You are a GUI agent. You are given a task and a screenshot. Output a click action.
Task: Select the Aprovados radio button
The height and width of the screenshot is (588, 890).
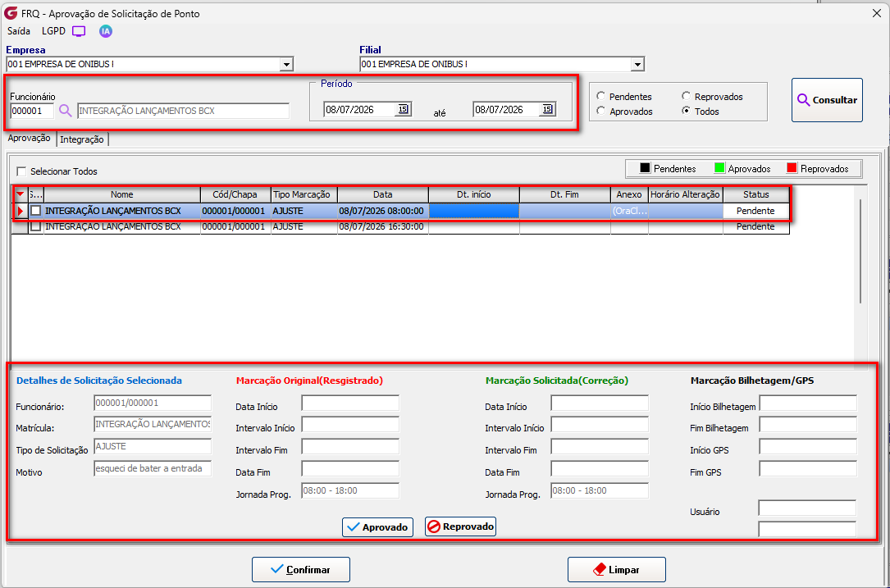pos(600,112)
